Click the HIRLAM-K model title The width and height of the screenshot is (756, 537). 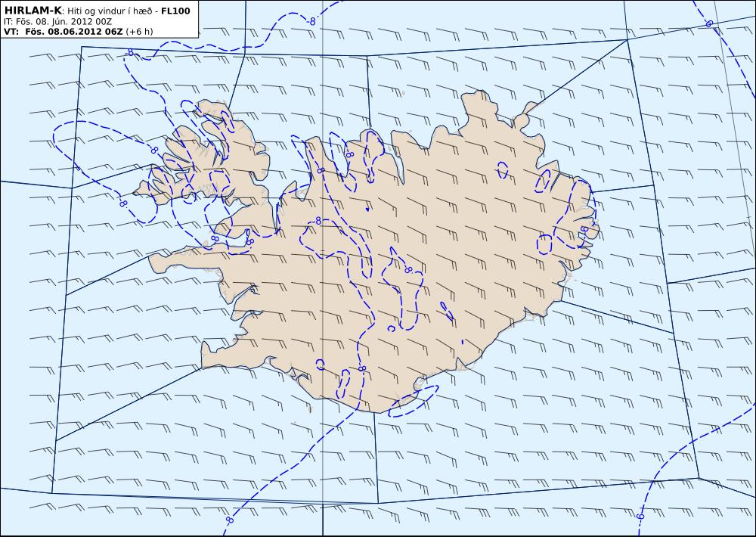click(33, 11)
